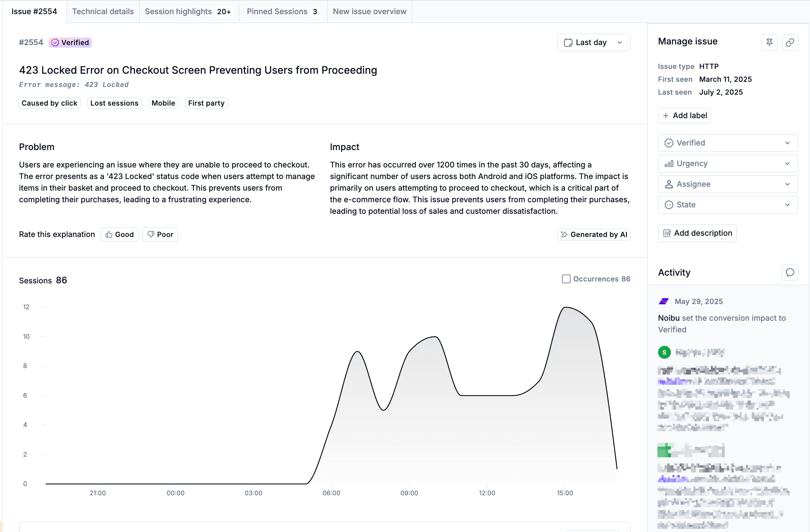810x532 pixels.
Task: Open the Assignee dropdown
Action: point(728,184)
